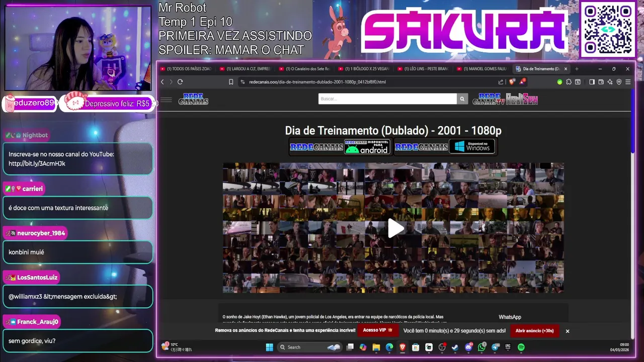The height and width of the screenshot is (362, 644).
Task: Bookmark this page icon
Action: pyautogui.click(x=231, y=82)
